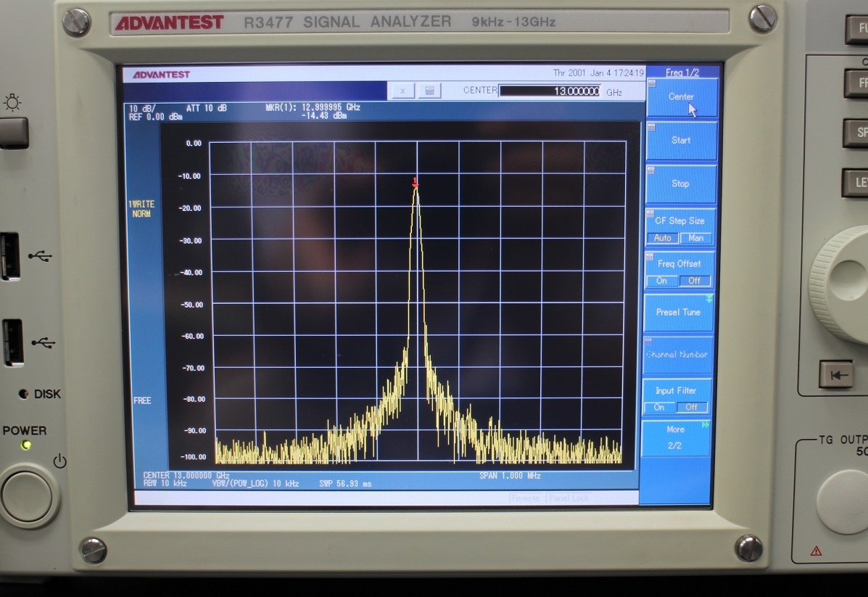868x597 pixels.
Task: Click the lower USB port
Action: click(x=12, y=342)
